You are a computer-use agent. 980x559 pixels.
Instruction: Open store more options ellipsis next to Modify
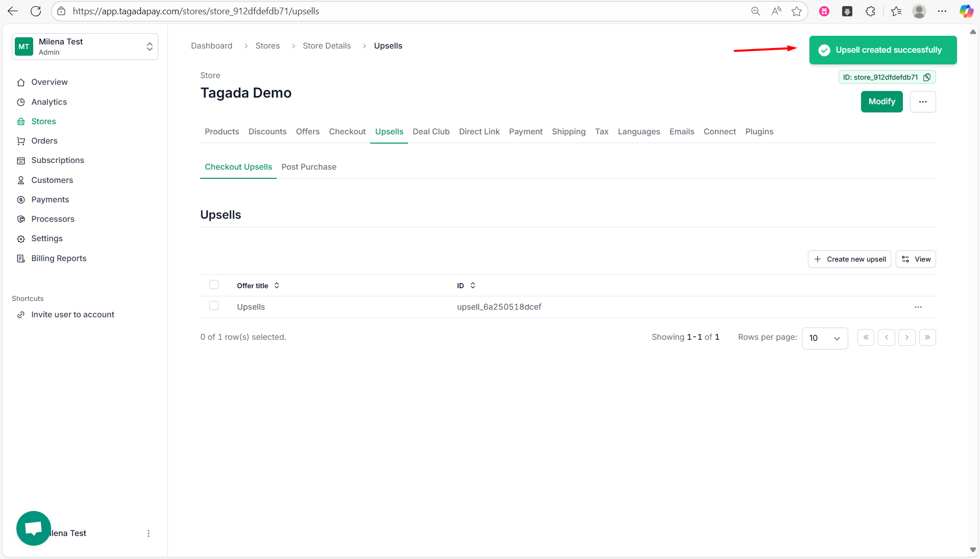point(923,102)
